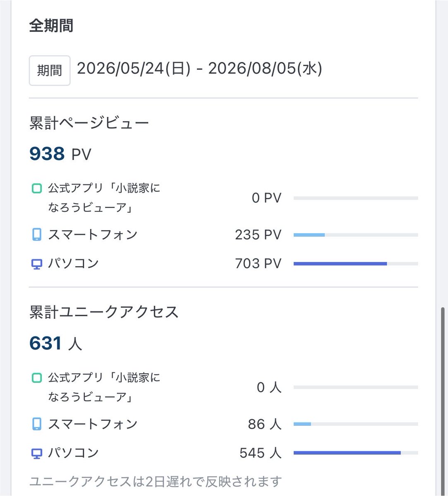Click the date range 2026/05/24 - 2026/08/05
The height and width of the screenshot is (496, 448).
[x=199, y=69]
